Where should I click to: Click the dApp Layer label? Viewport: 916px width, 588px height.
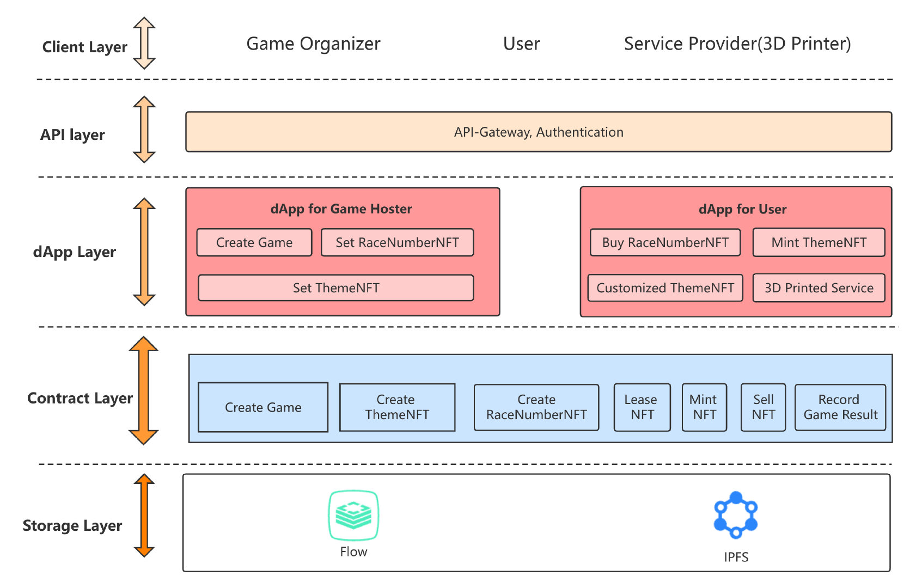pyautogui.click(x=75, y=252)
